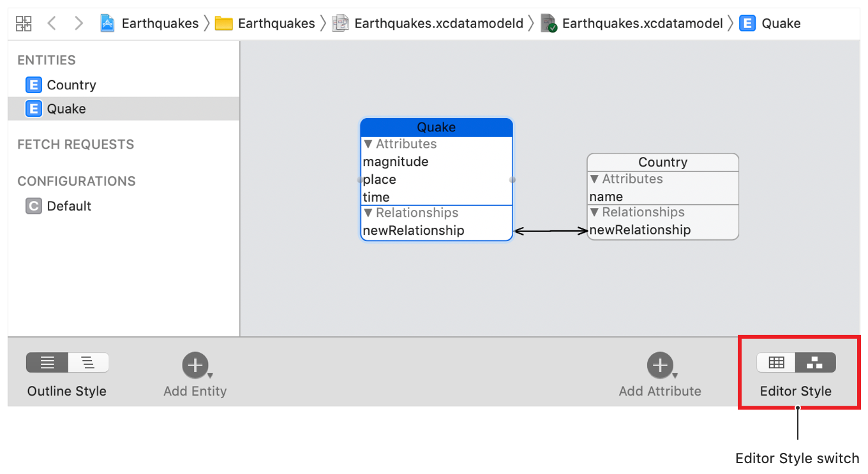Open Add Entity dropdown arrow
The image size is (868, 474).
[x=210, y=376]
